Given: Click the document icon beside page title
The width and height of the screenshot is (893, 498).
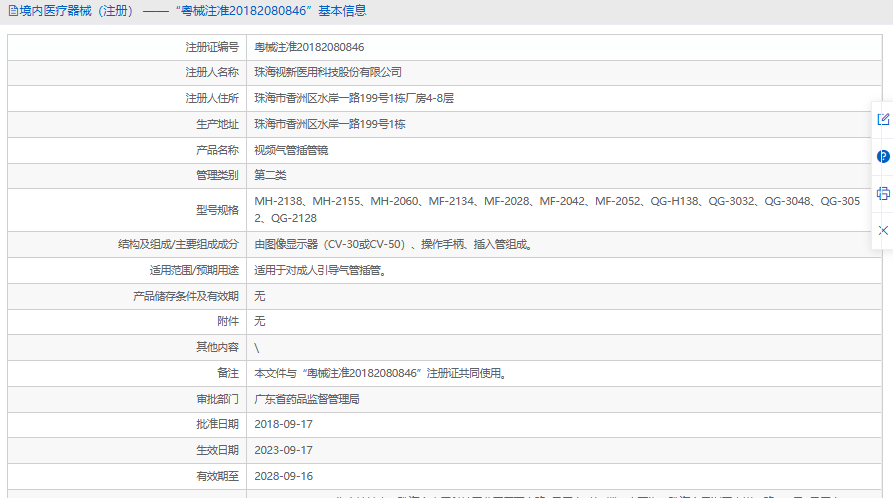Looking at the screenshot, I should coord(13,11).
